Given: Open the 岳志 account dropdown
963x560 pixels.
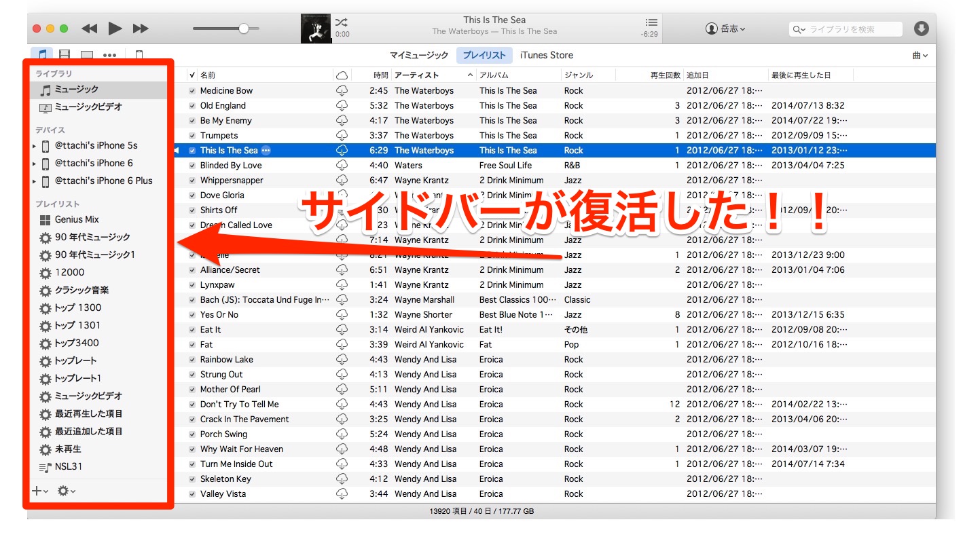Looking at the screenshot, I should coord(725,29).
